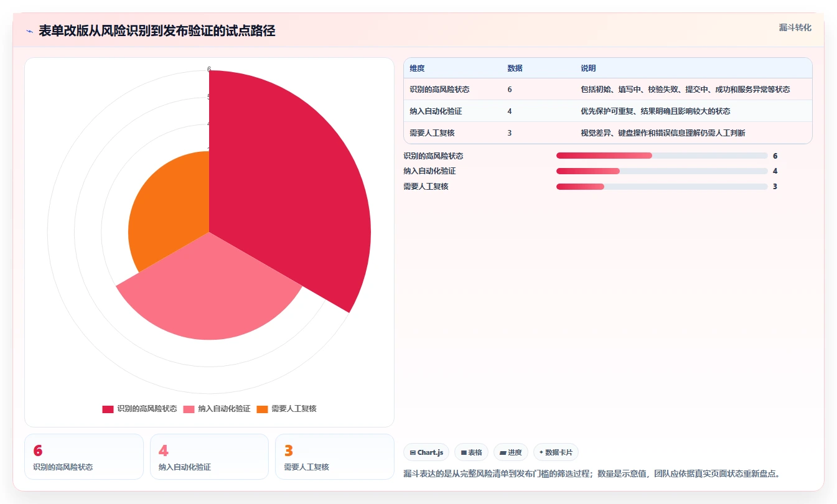Click the 表格 tag chip
The height and width of the screenshot is (504, 837).
click(472, 452)
